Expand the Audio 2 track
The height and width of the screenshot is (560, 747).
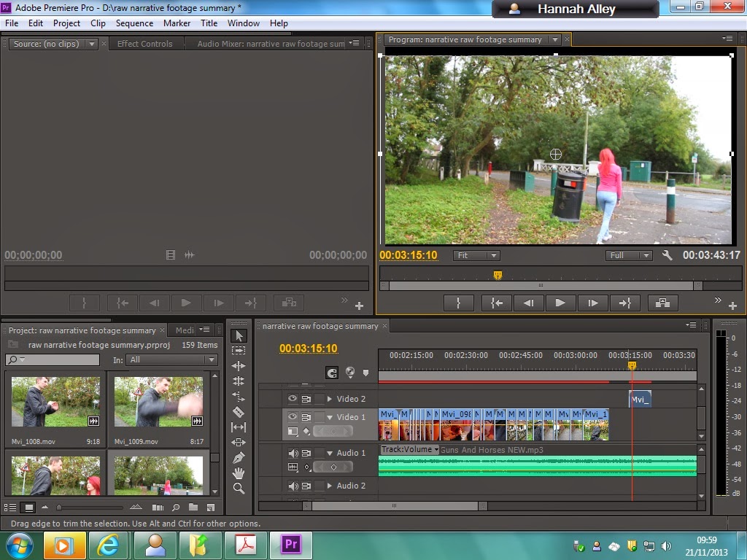click(x=329, y=486)
